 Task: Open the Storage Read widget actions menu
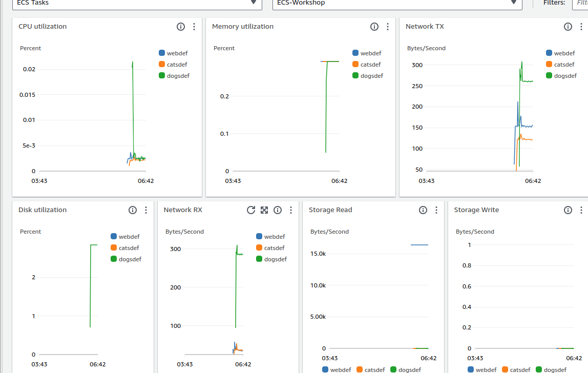tap(436, 210)
